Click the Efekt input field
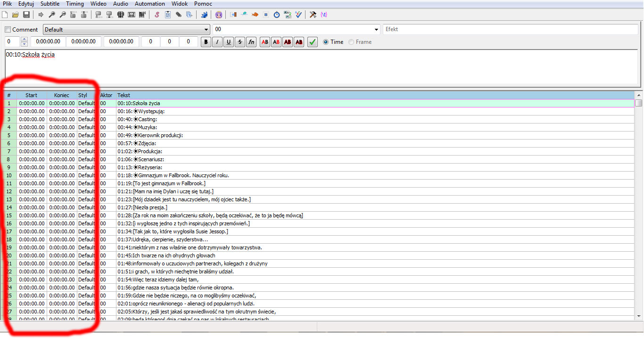 [511, 29]
